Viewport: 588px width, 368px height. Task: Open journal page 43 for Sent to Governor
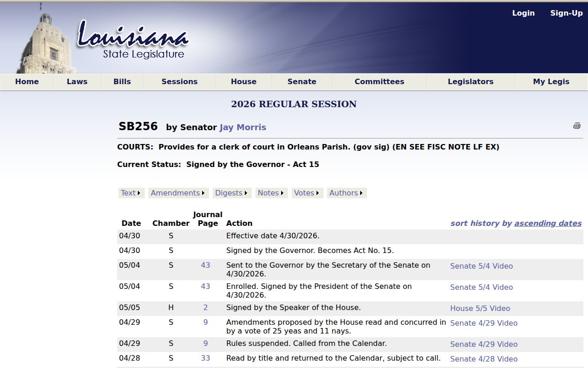pos(205,265)
